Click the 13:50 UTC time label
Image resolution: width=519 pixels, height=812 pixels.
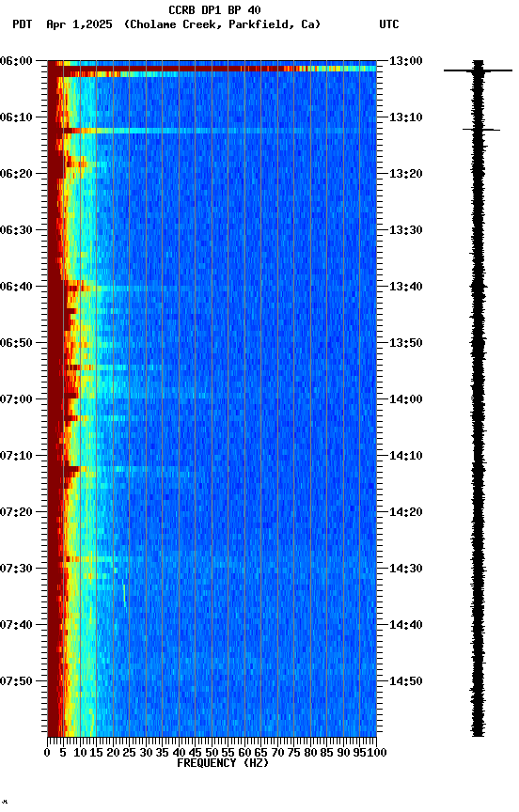[x=406, y=343]
